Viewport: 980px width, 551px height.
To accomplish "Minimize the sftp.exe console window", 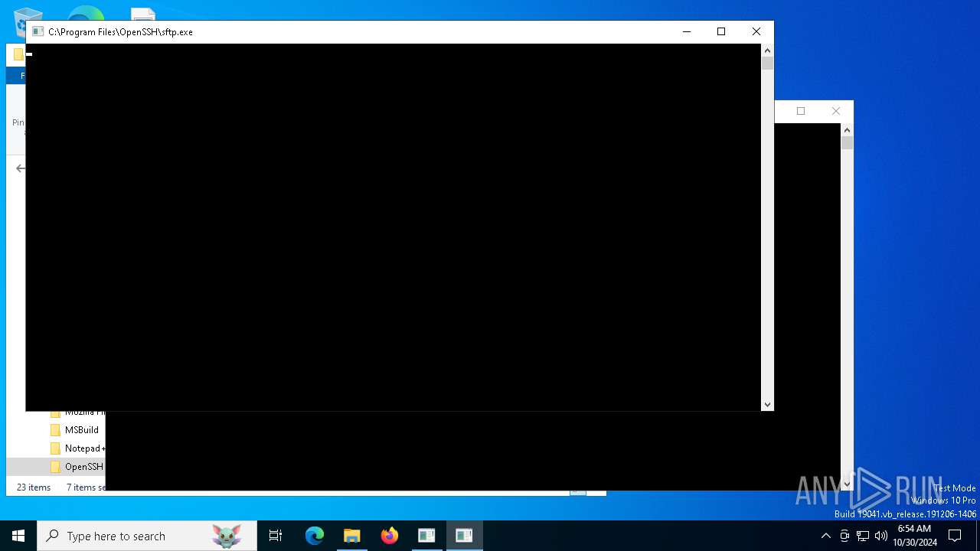I will pyautogui.click(x=686, y=31).
